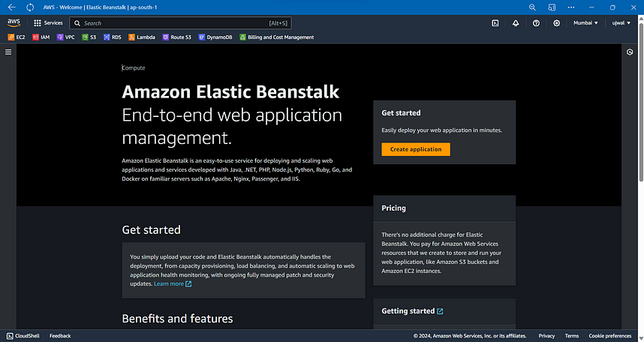Open Cookie preferences in the footer
644x342 pixels.
tap(610, 336)
